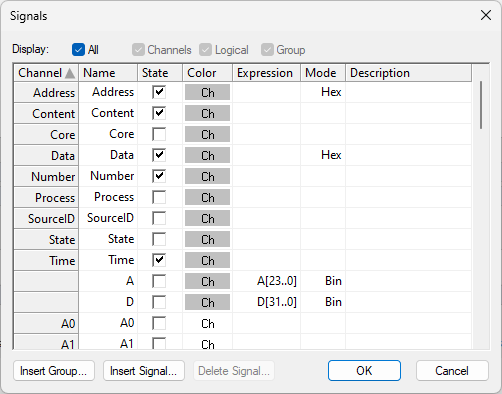502x394 pixels.
Task: Uncheck the Address row State checkbox
Action: 159,92
